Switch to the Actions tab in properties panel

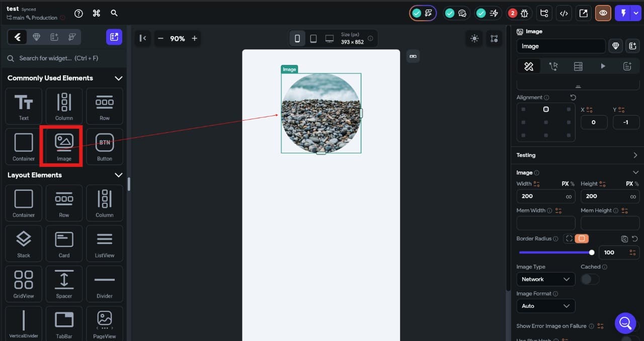tap(553, 66)
